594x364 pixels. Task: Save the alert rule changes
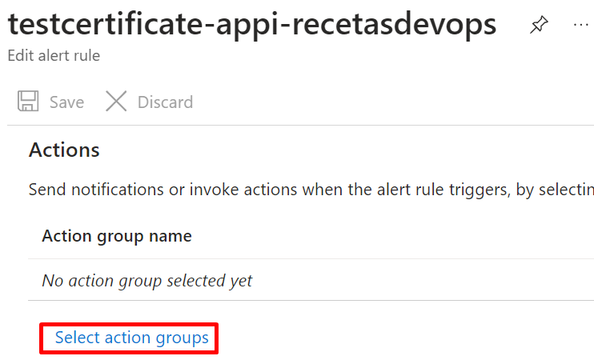pos(50,102)
